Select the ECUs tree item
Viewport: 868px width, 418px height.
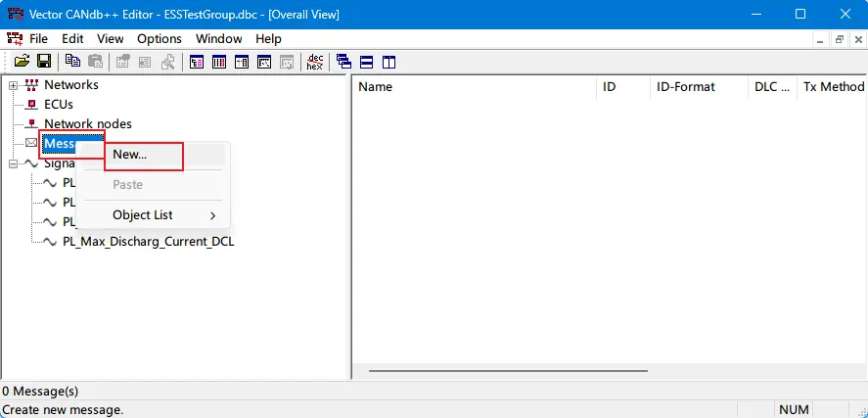point(58,105)
